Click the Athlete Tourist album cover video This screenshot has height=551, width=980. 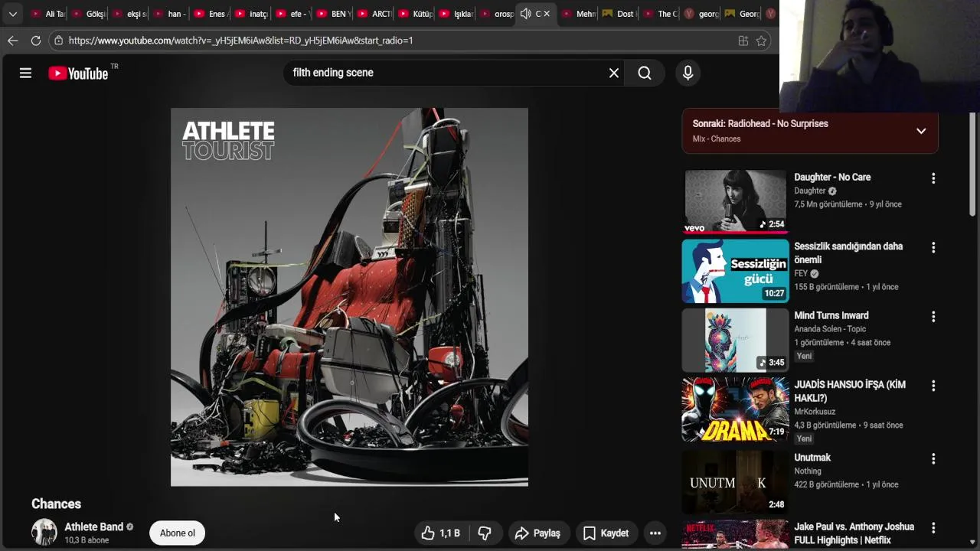(x=349, y=297)
